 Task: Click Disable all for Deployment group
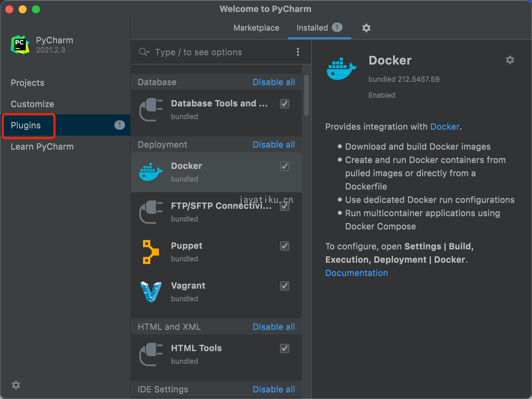(x=274, y=145)
